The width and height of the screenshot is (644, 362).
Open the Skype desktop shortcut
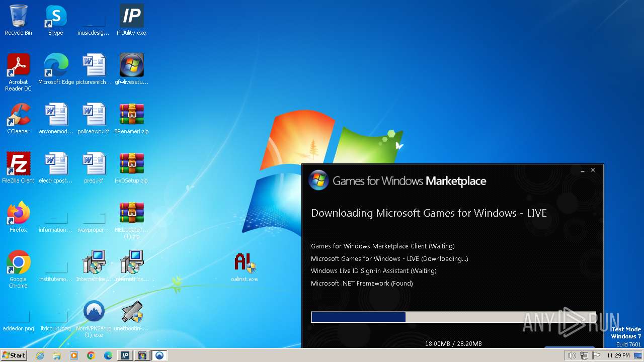pyautogui.click(x=56, y=20)
